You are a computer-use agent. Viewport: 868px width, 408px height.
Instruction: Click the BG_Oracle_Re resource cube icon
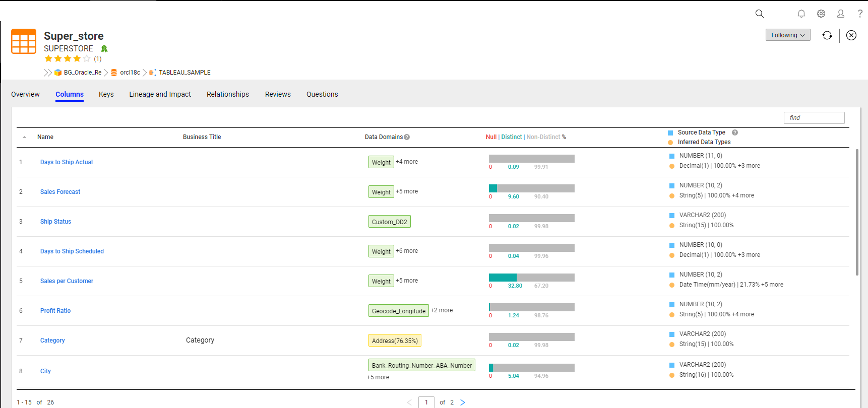click(x=58, y=73)
